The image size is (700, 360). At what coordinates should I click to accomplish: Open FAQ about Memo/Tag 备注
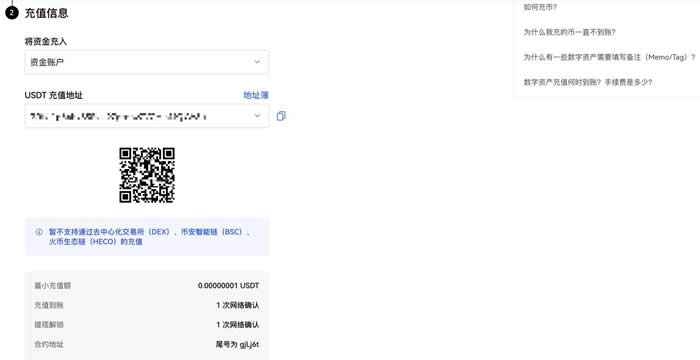click(x=609, y=57)
